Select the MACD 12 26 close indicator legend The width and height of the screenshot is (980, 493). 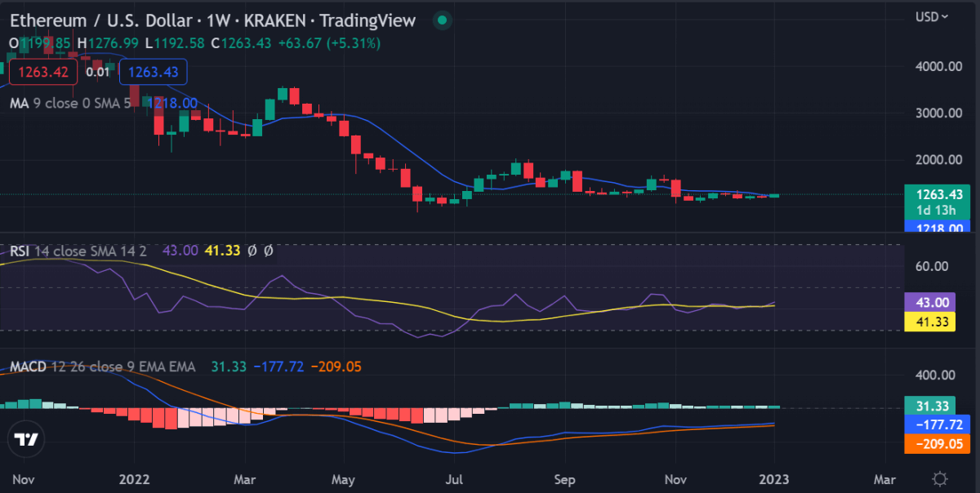click(103, 366)
